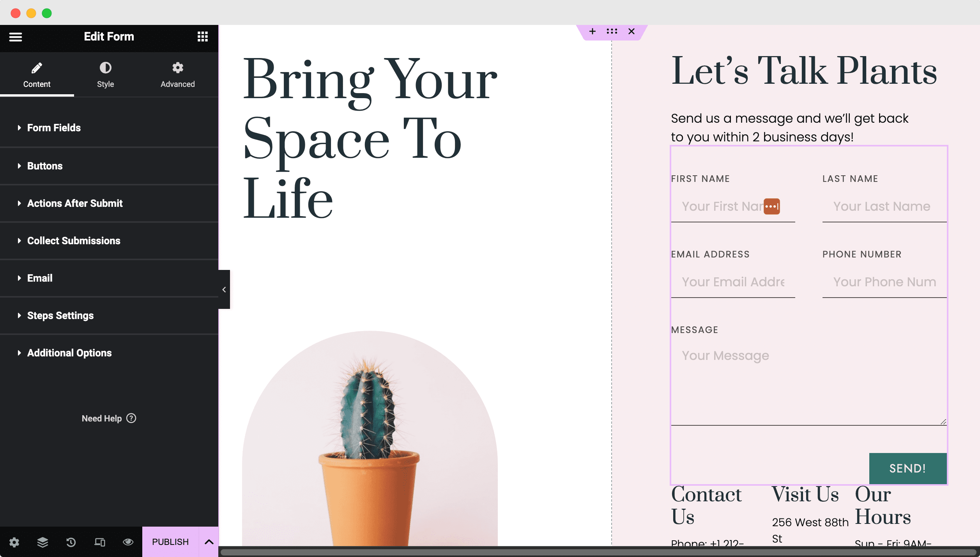This screenshot has height=557, width=980.
Task: Click the grid/apps icon top right
Action: coord(203,36)
